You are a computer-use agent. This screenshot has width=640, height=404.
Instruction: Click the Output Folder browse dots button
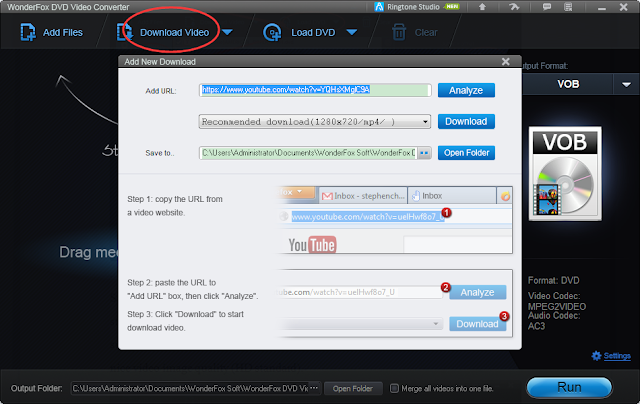[314, 388]
